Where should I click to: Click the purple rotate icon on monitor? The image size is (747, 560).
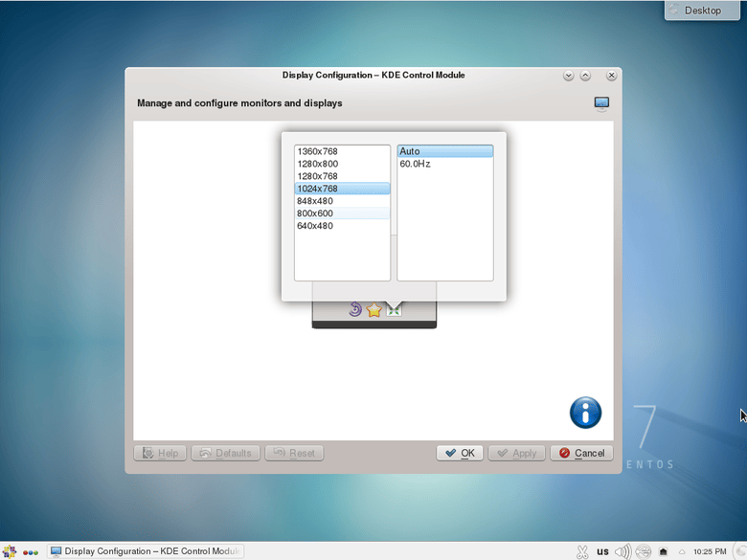coord(355,310)
